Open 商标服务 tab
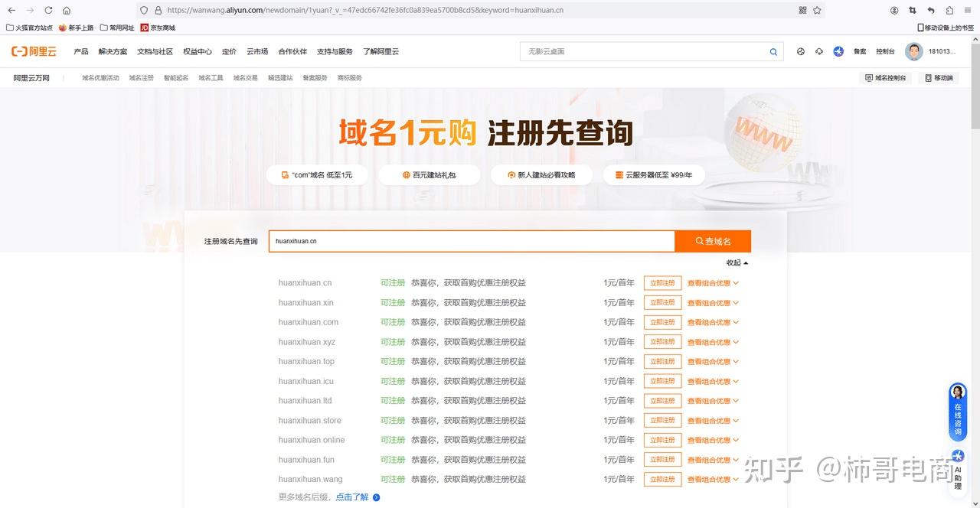The image size is (980, 508). click(x=349, y=78)
